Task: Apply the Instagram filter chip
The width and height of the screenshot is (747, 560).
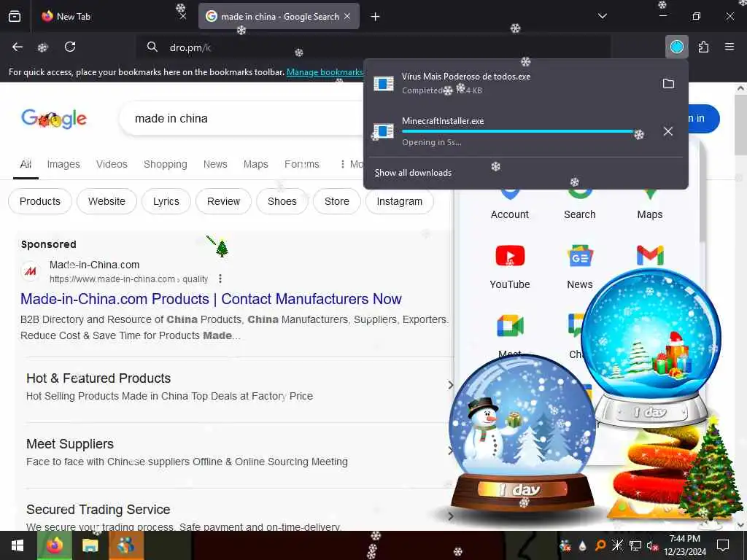Action: pos(399,201)
